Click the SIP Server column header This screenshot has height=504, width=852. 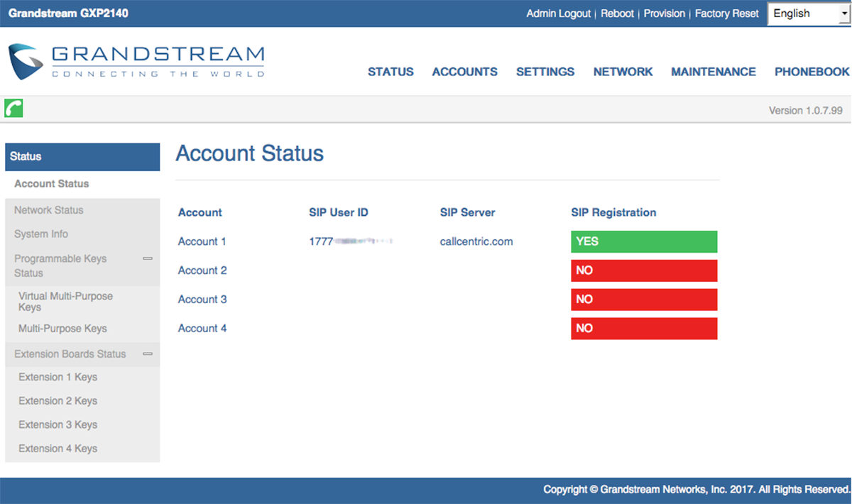click(x=468, y=212)
